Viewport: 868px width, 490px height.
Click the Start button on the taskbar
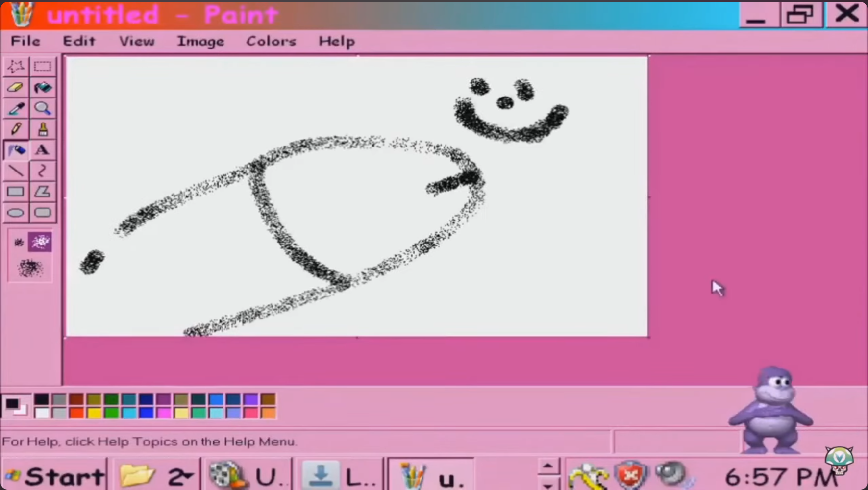[x=54, y=475]
